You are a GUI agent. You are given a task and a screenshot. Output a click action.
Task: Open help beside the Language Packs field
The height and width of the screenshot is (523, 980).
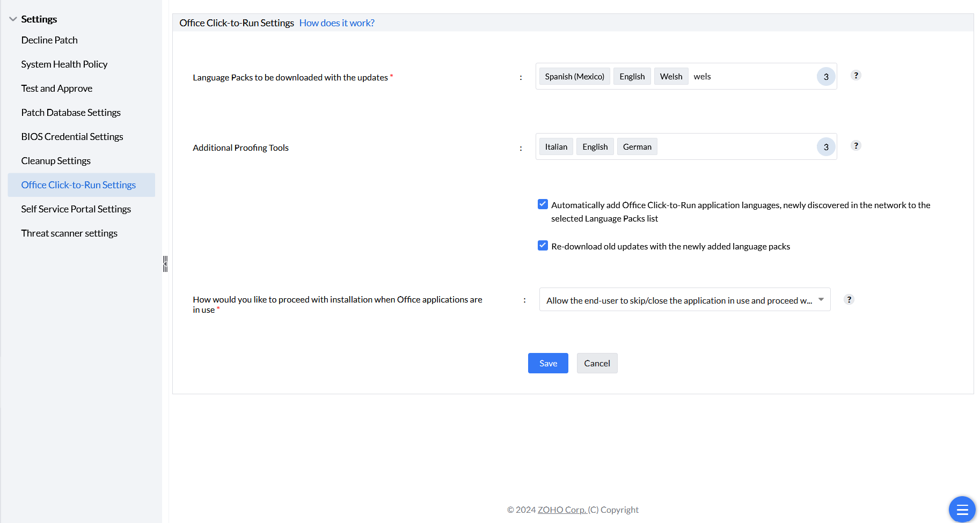(855, 76)
